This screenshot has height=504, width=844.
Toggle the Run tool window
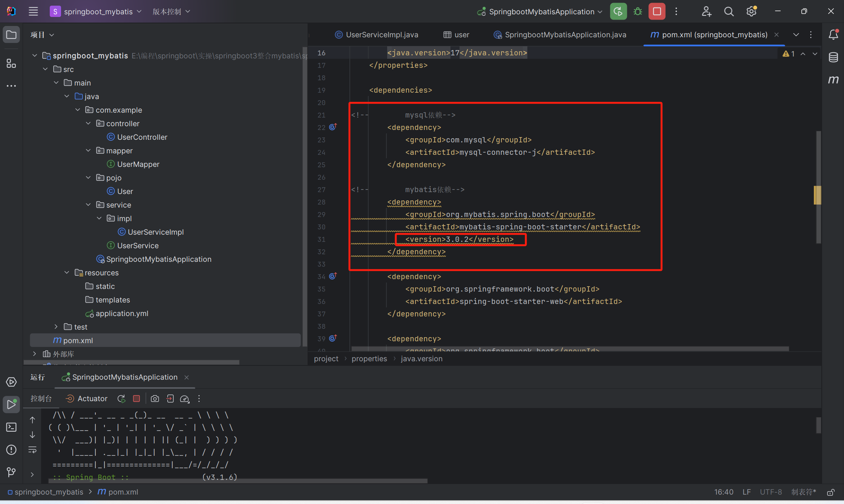(x=11, y=405)
